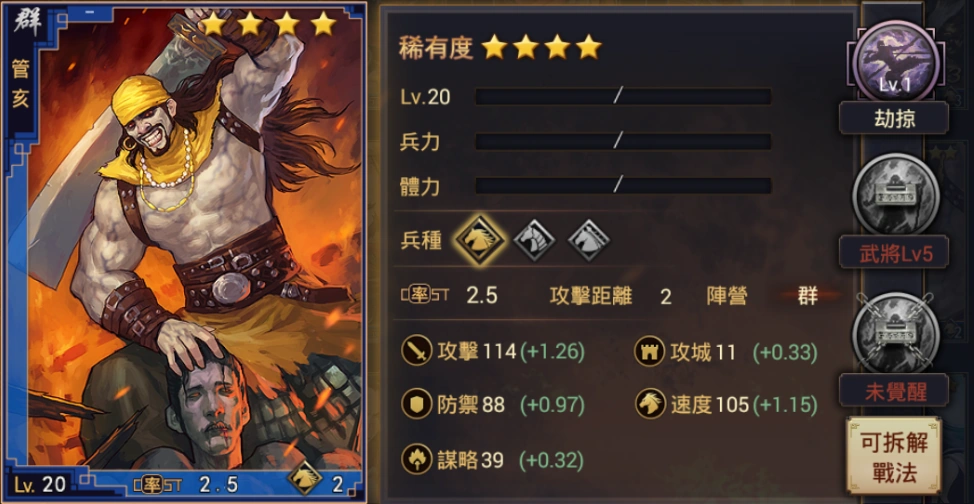
Task: Tap the flame 謀略 strategy icon
Action: (416, 460)
